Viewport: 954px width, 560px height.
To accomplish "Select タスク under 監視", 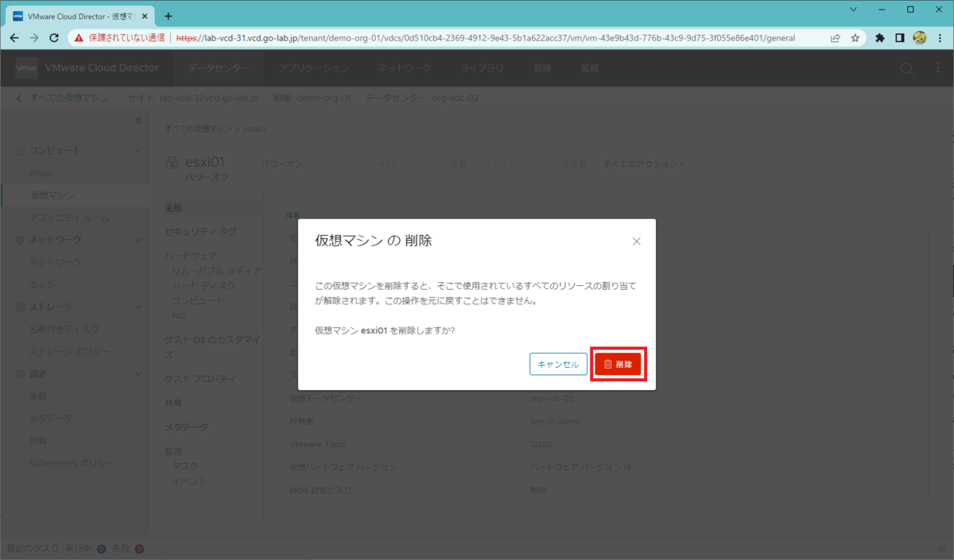I will (185, 466).
